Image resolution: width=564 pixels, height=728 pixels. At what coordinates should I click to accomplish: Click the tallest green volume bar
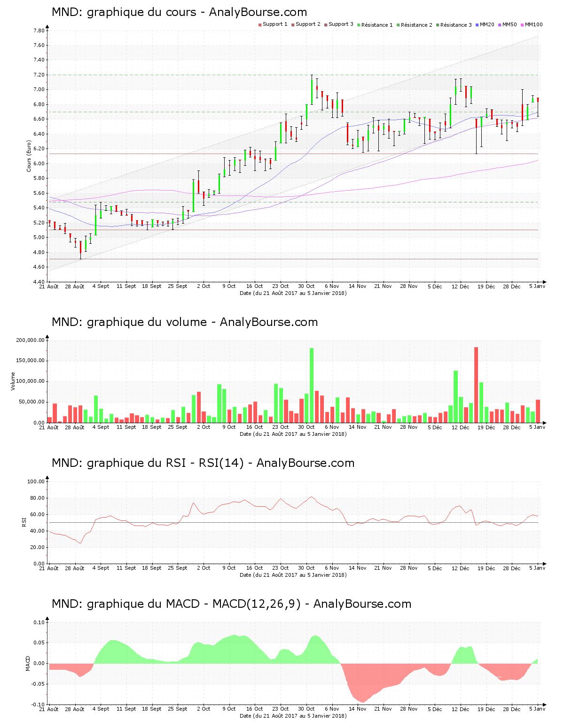(x=312, y=385)
